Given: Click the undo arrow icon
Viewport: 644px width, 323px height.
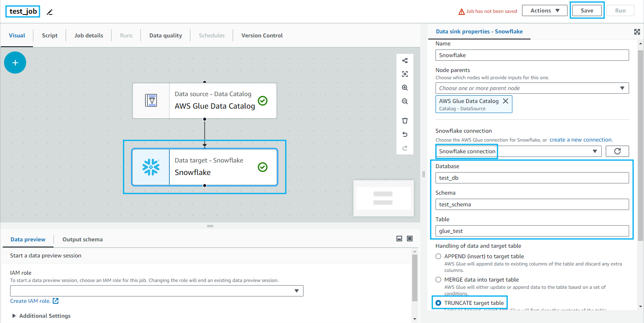Looking at the screenshot, I should tap(405, 134).
